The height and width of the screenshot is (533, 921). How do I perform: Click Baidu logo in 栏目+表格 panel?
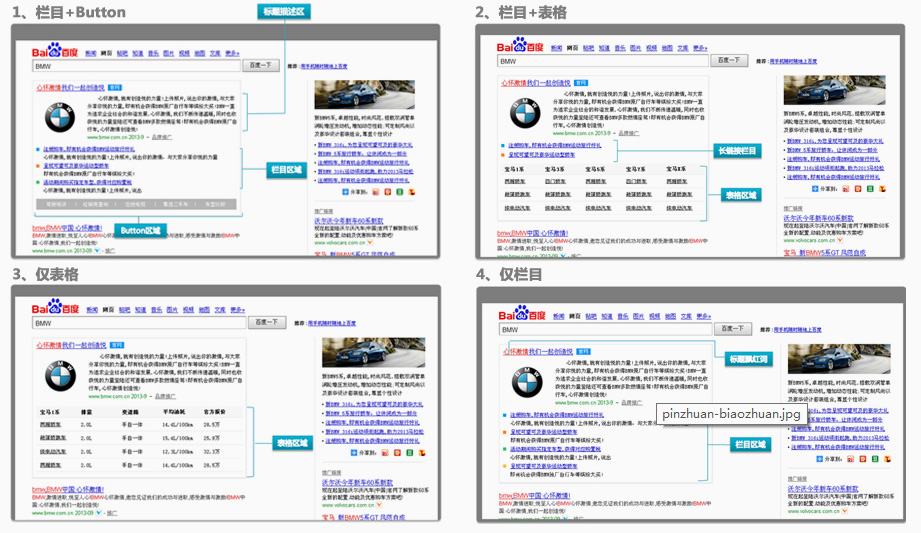(520, 45)
